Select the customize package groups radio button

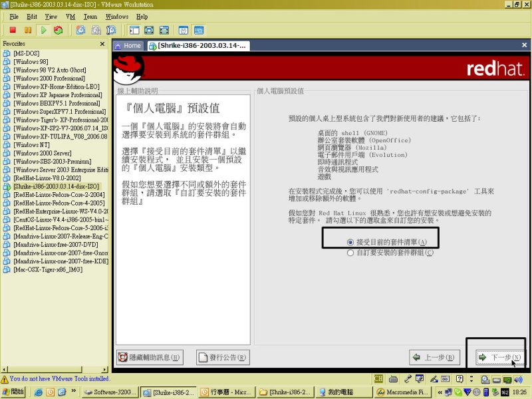tap(350, 253)
